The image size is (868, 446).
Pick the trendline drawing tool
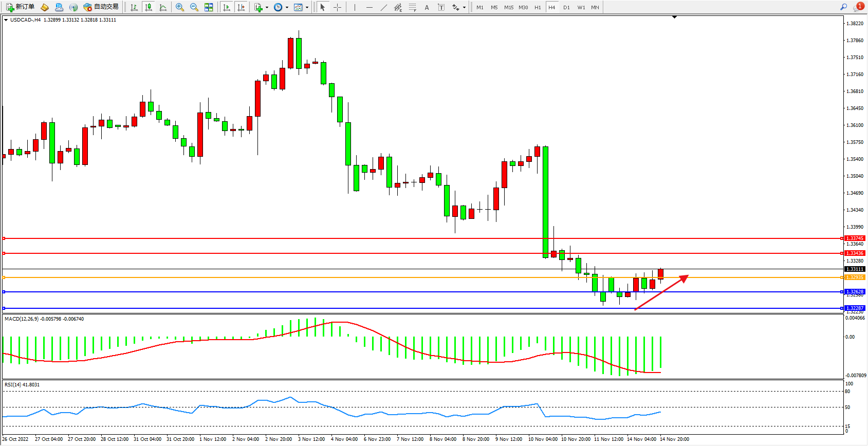pos(383,7)
